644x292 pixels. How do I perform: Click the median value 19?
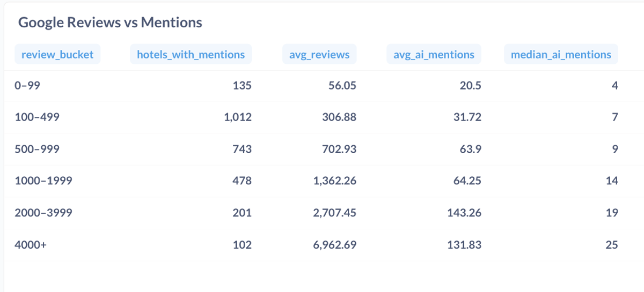click(612, 213)
